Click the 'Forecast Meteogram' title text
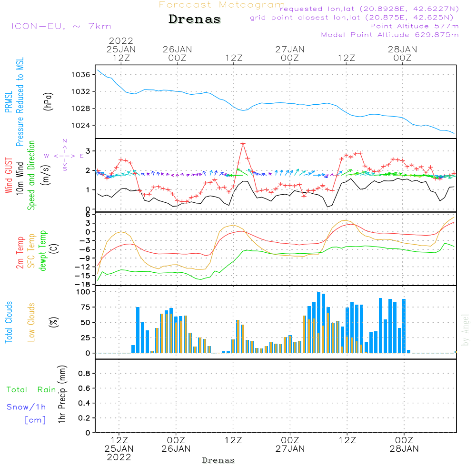Viewport: 476px width, 476px height. click(x=222, y=5)
